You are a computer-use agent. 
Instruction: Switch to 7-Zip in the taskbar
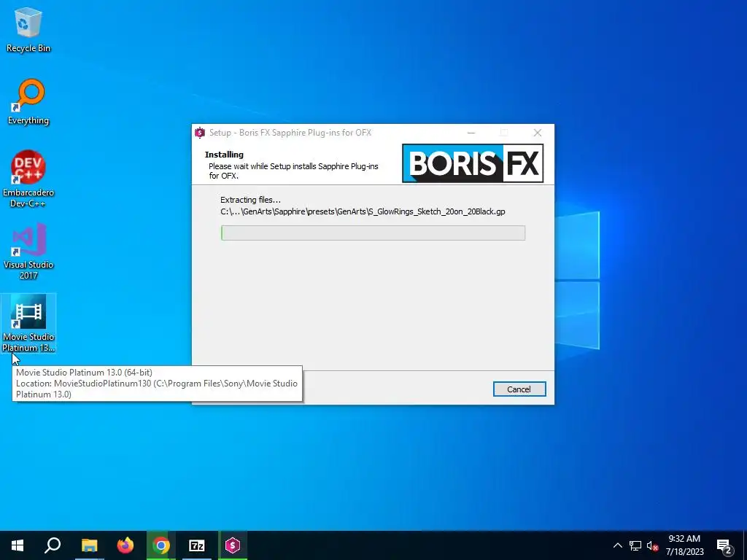click(197, 545)
